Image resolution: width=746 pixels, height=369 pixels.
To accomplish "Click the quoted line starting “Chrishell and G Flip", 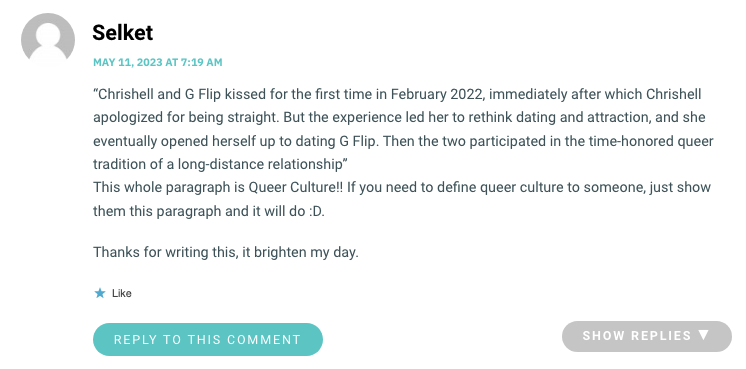I will coord(397,94).
